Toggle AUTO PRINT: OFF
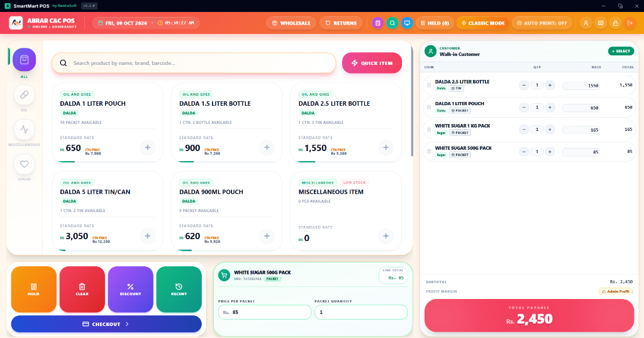 click(x=541, y=23)
